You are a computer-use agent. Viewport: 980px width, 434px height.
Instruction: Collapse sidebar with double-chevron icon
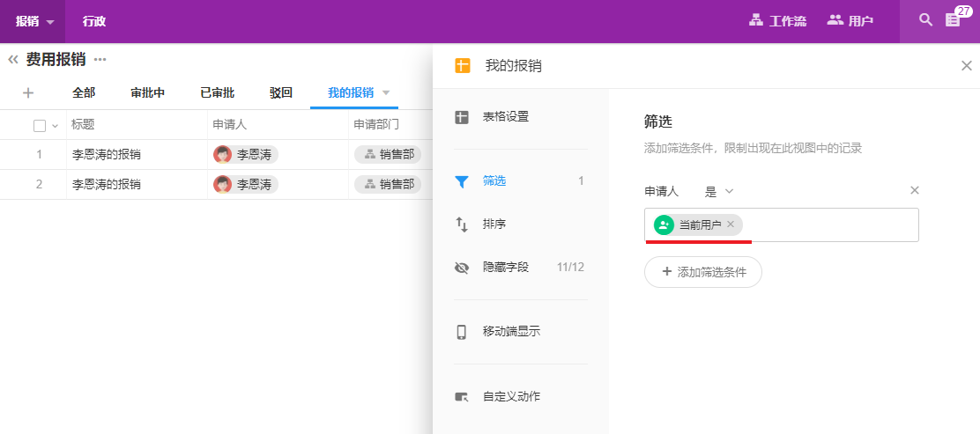tap(13, 60)
